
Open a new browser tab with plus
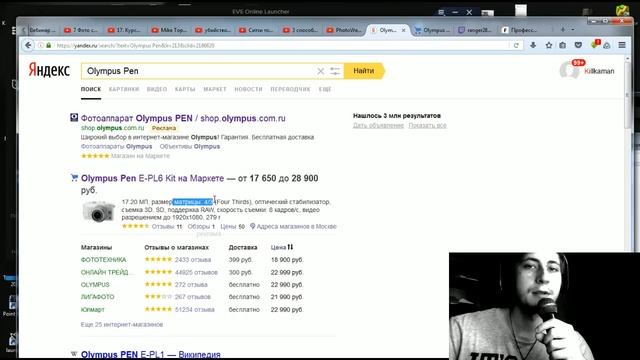(562, 30)
